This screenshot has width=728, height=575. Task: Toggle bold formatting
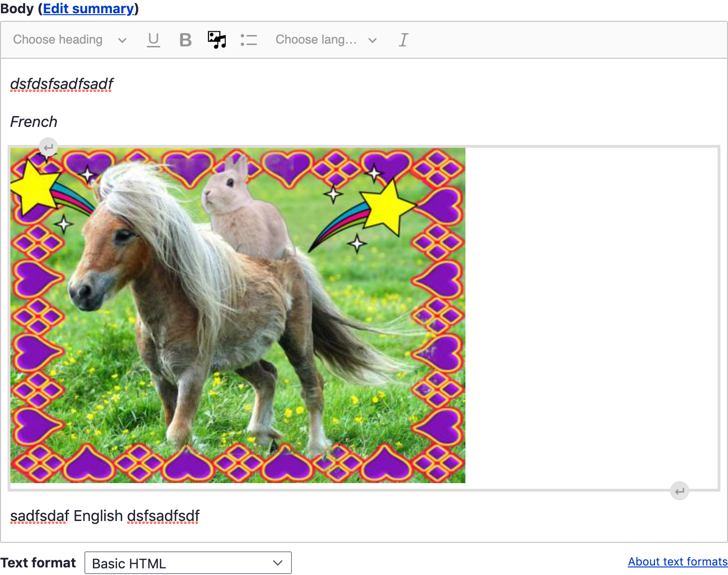[x=185, y=40]
